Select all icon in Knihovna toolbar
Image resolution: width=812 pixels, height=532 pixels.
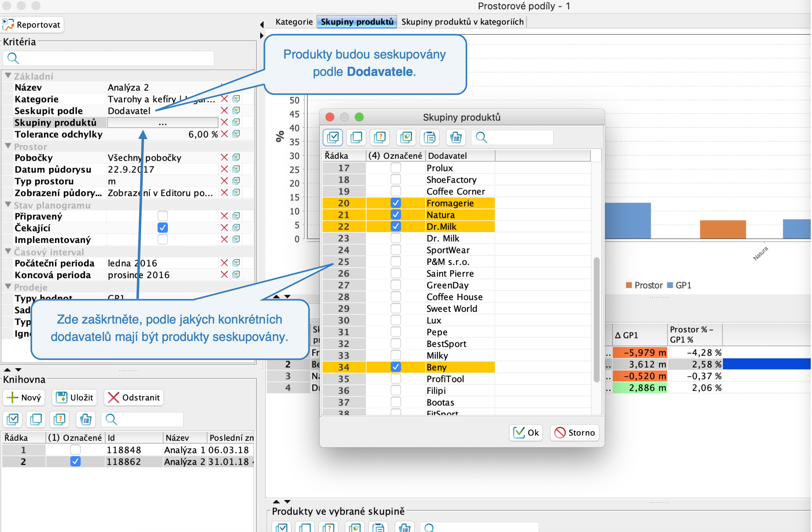[x=13, y=419]
